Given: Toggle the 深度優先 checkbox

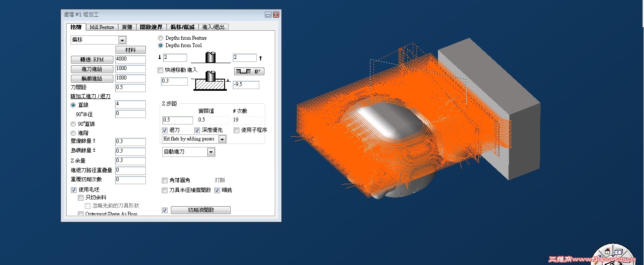Looking at the screenshot, I should pyautogui.click(x=197, y=130).
